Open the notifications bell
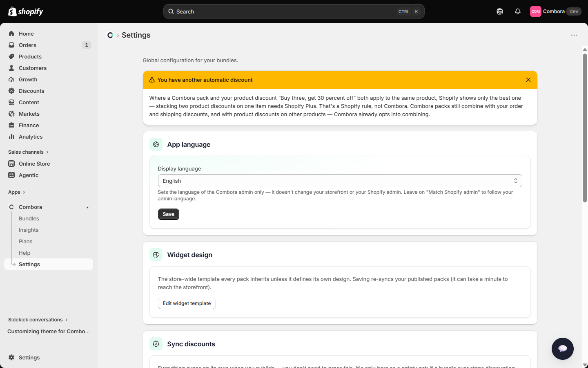The image size is (588, 368). click(x=518, y=11)
